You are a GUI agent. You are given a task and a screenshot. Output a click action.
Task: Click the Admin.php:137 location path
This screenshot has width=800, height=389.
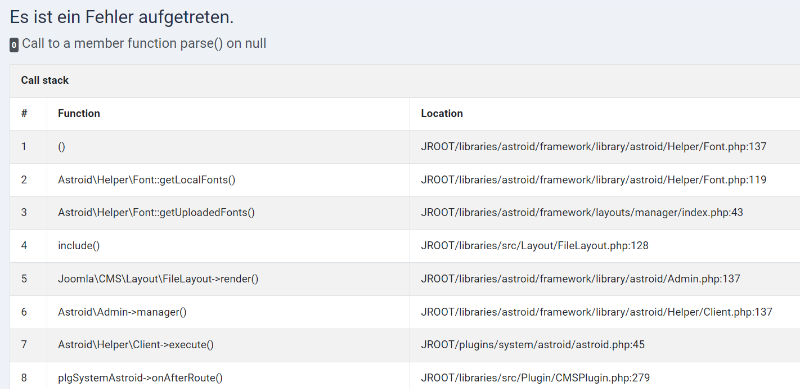point(580,279)
